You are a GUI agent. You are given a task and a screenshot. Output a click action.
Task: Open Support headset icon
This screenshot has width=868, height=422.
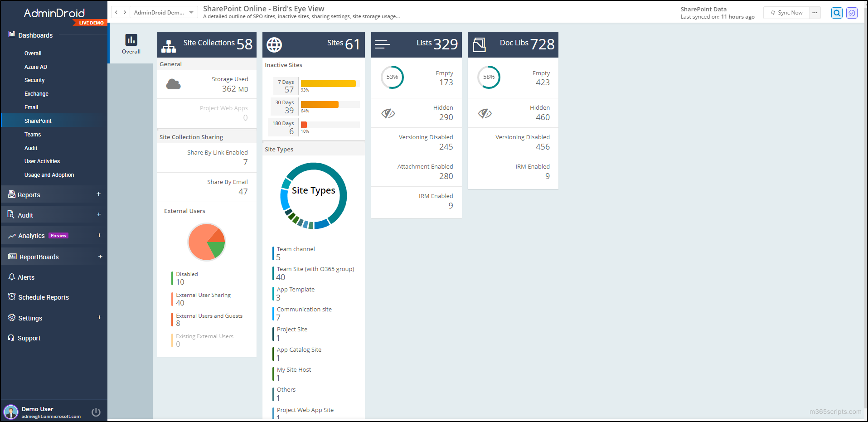(11, 338)
